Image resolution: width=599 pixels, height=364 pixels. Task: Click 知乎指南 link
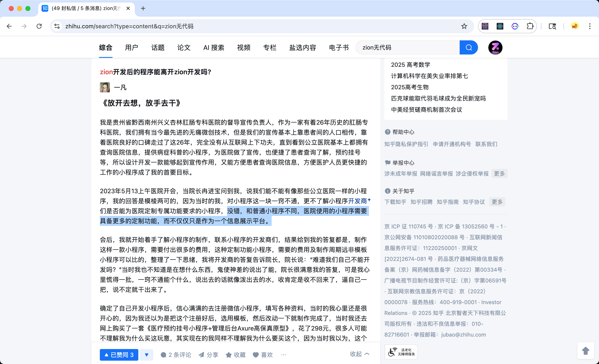point(448,202)
